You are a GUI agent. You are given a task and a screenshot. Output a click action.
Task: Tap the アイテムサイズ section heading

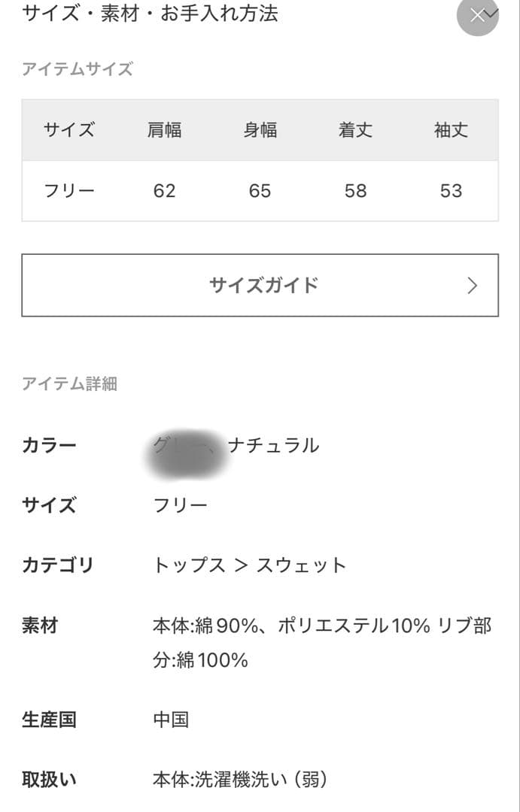[78, 69]
